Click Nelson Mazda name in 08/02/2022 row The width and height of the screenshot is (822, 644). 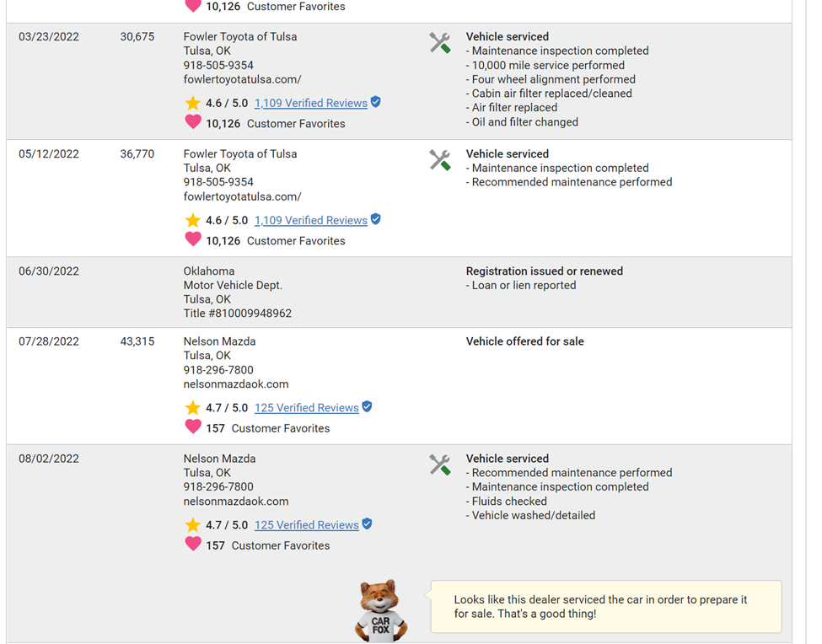click(220, 459)
